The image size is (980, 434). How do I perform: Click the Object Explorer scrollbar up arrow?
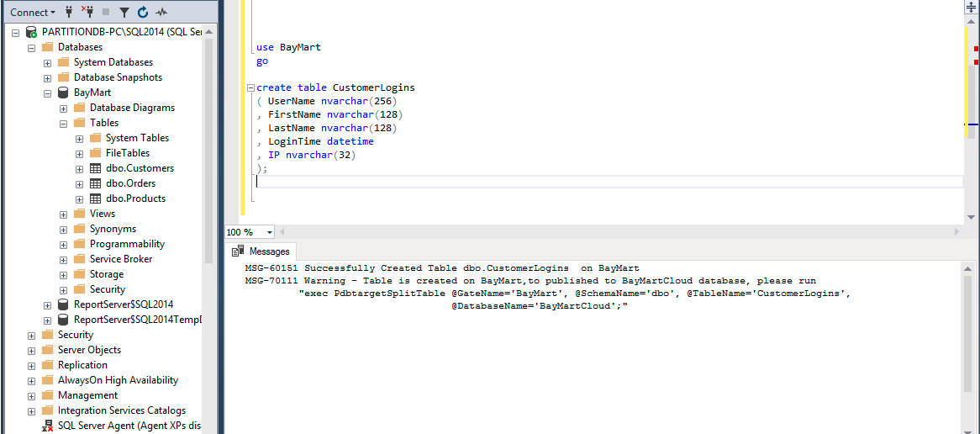pyautogui.click(x=208, y=32)
